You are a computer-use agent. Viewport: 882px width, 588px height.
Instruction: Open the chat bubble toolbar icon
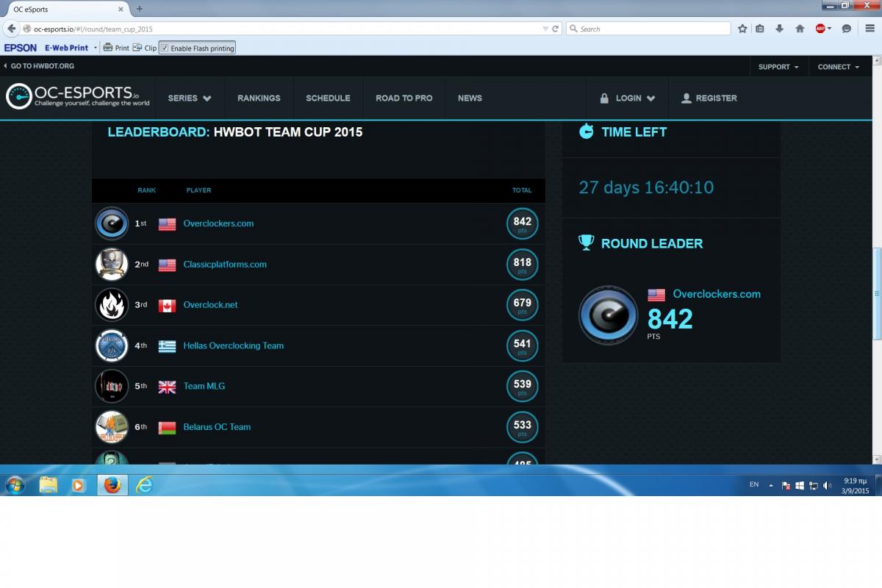click(x=846, y=29)
